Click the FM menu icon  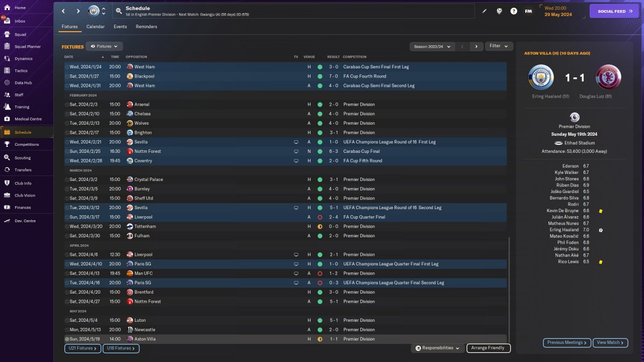[528, 11]
